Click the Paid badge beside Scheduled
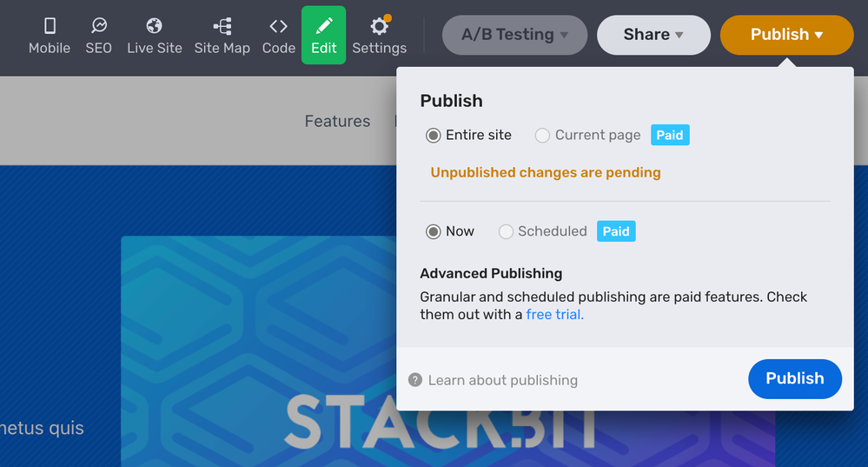The image size is (868, 467). tap(616, 231)
